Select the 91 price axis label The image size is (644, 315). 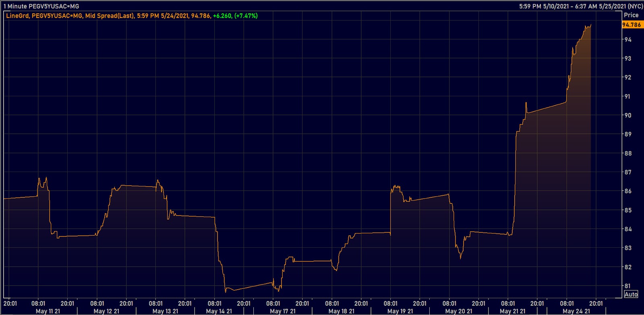pos(628,96)
